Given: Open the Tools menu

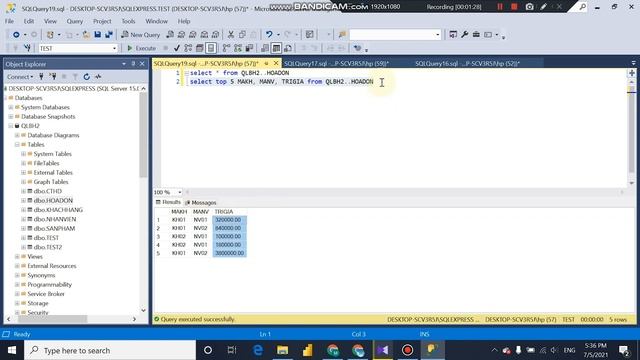Looking at the screenshot, I should (x=128, y=21).
